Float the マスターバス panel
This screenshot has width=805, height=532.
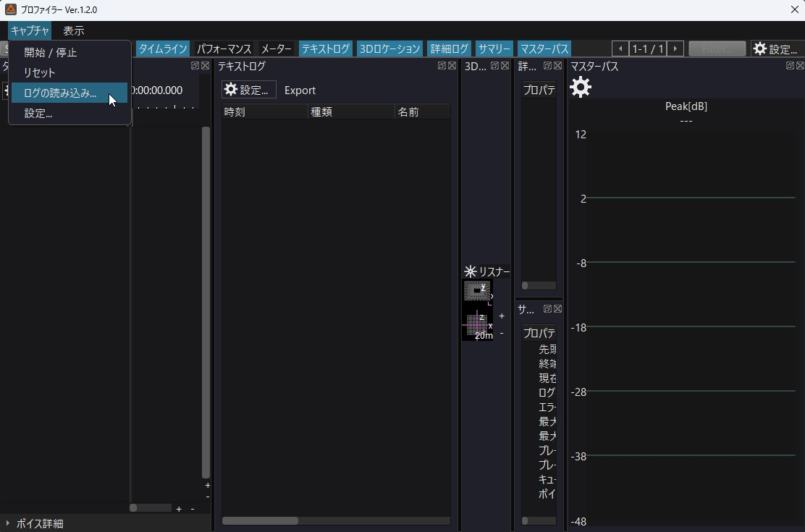pos(790,66)
